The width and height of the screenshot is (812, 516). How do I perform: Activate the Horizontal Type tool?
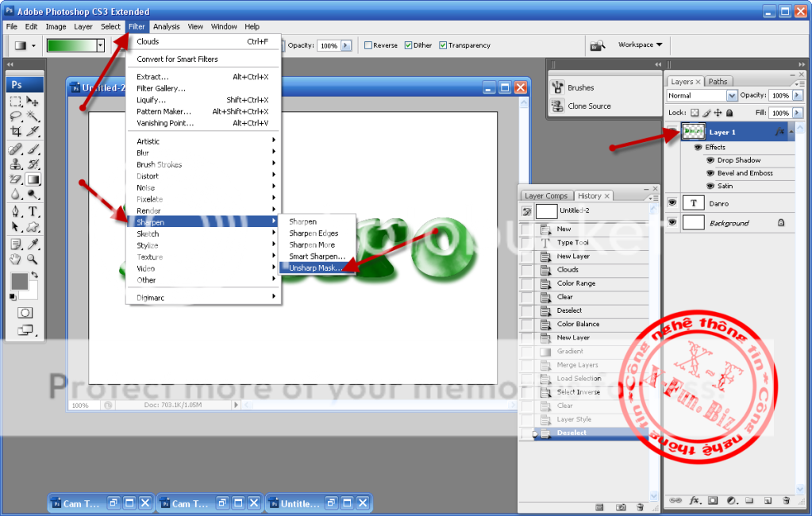[x=33, y=211]
